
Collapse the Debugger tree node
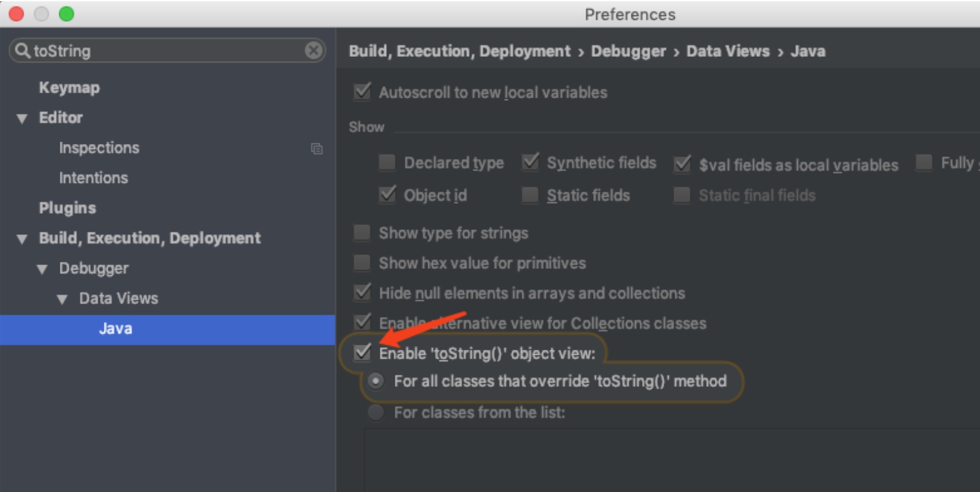click(42, 269)
